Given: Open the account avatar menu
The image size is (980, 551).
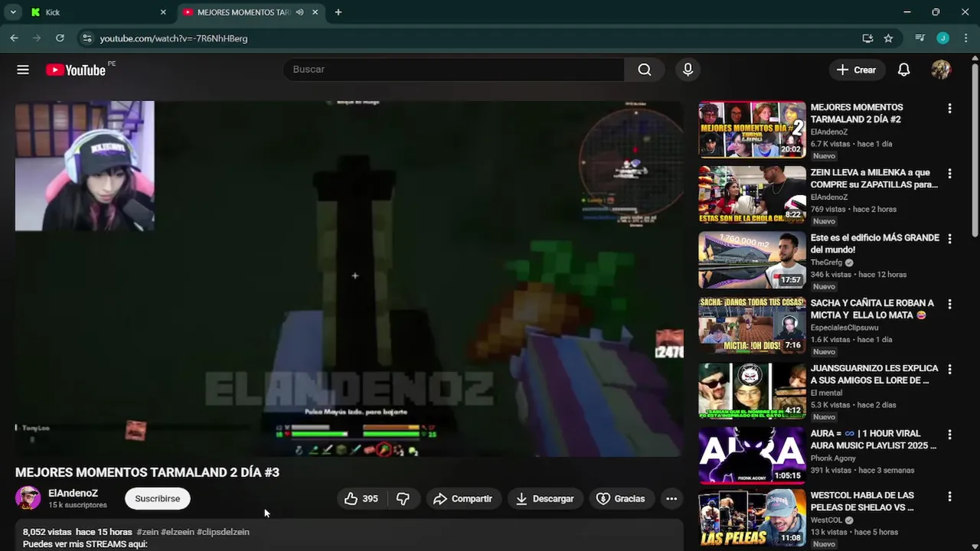Looking at the screenshot, I should point(941,70).
